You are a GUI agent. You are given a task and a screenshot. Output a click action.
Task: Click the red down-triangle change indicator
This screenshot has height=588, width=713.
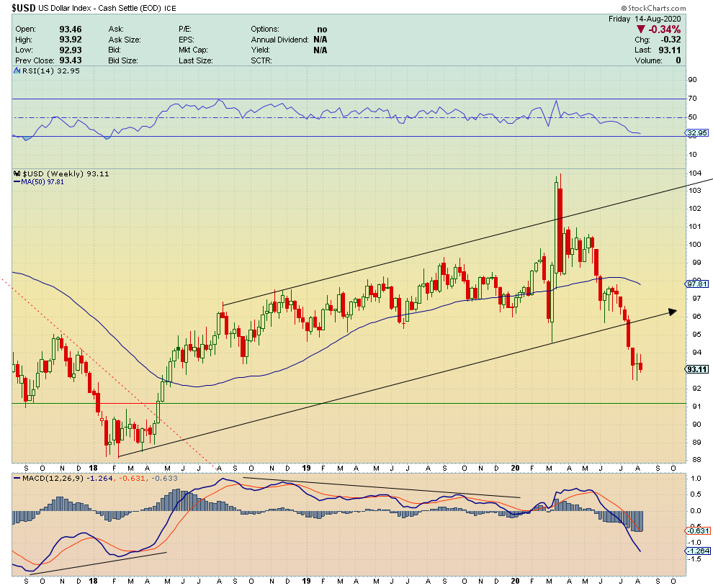coord(641,30)
